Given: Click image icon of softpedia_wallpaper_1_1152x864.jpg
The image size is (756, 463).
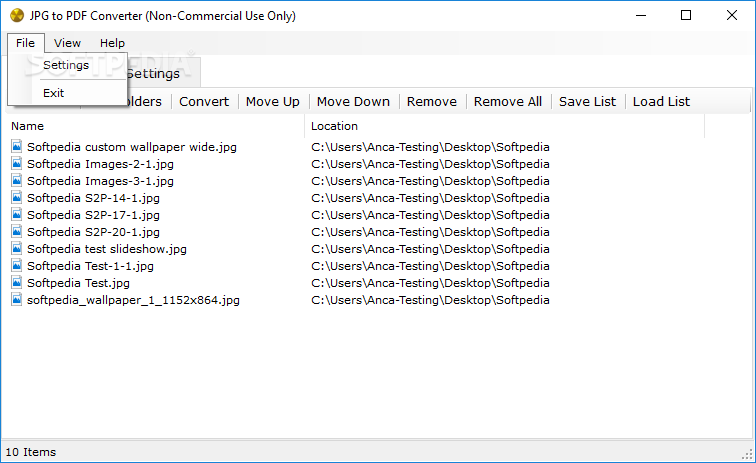Looking at the screenshot, I should click(17, 300).
